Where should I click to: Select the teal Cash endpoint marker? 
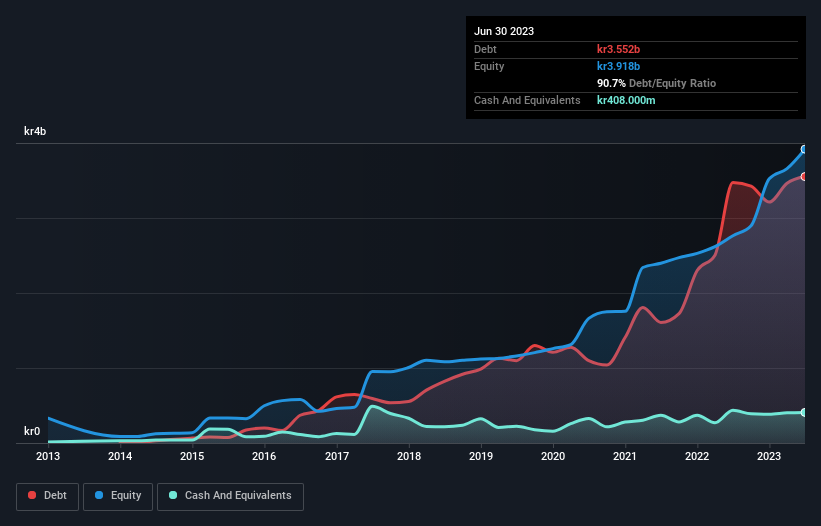[x=804, y=412]
